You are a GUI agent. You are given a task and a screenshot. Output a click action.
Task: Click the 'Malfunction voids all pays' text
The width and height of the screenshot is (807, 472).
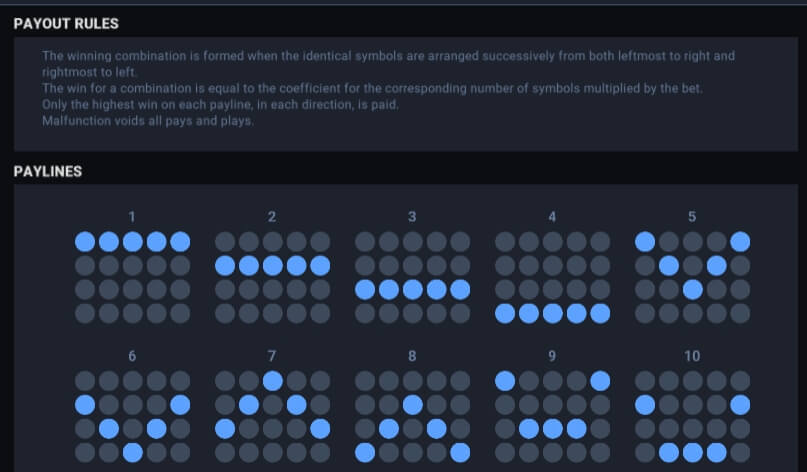tap(148, 121)
